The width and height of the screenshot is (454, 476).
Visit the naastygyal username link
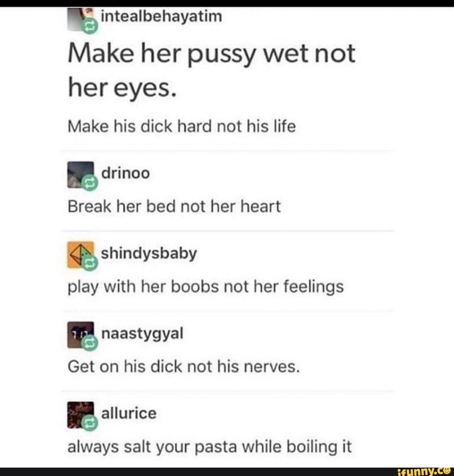click(x=142, y=334)
